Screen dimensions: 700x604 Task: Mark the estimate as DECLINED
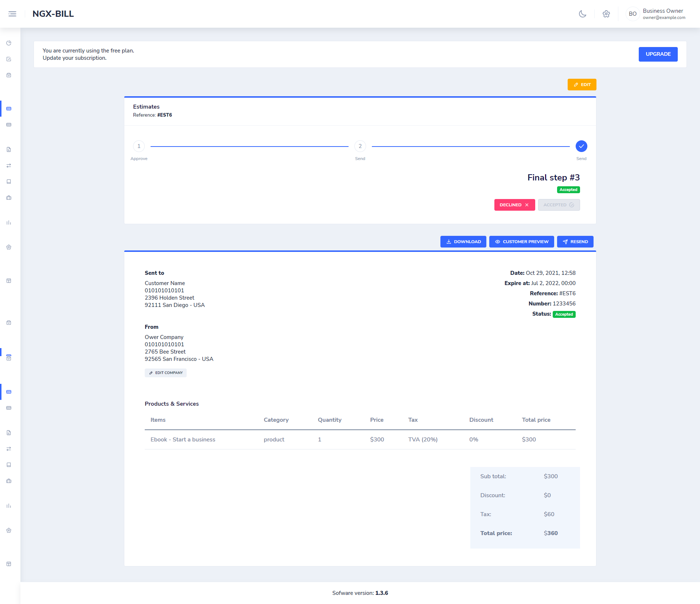click(x=514, y=204)
